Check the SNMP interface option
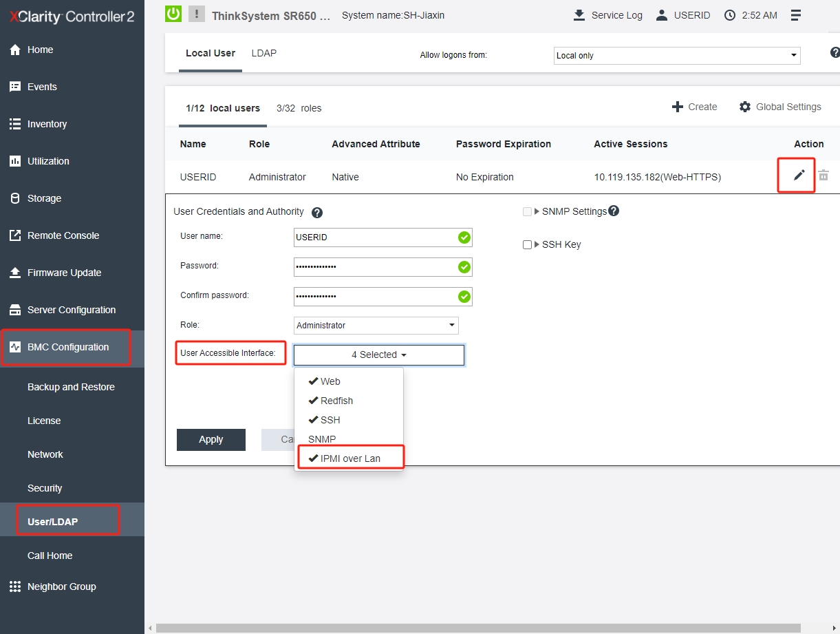Viewport: 840px width, 634px height. point(322,439)
